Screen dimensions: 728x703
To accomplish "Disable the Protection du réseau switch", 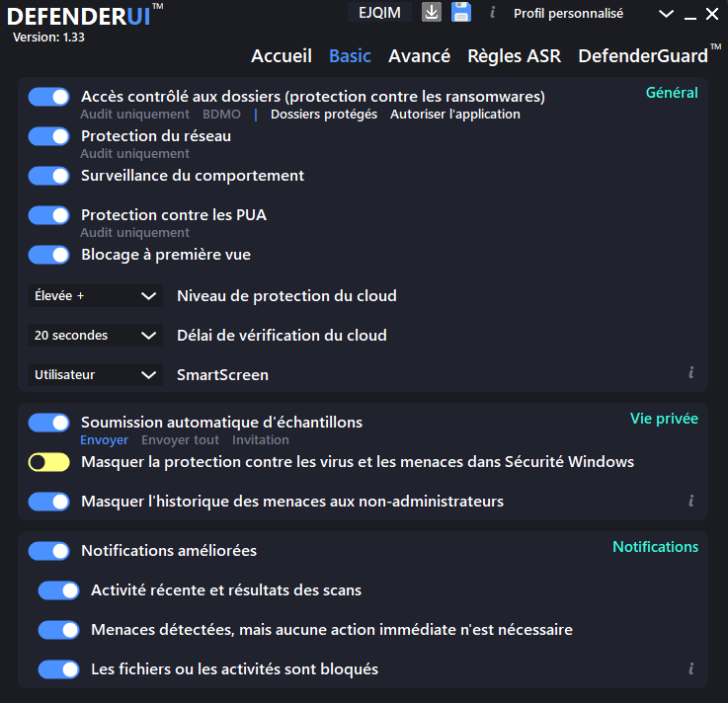I will pos(48,136).
